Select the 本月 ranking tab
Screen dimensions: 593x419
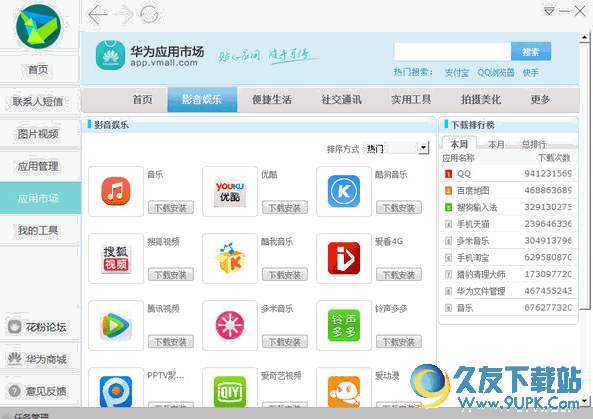click(x=496, y=144)
